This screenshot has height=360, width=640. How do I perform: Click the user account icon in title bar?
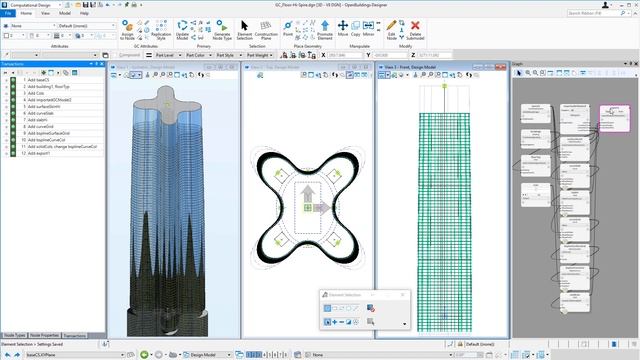[x=606, y=5]
